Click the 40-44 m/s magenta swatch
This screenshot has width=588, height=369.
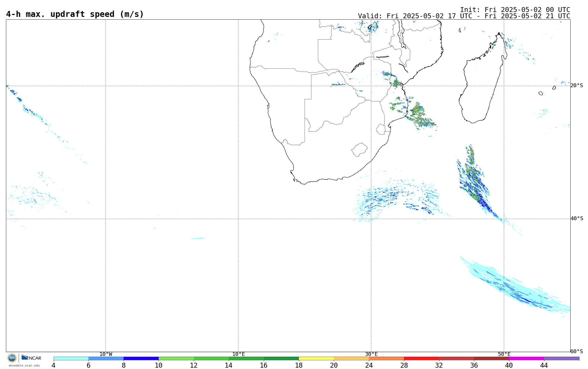(x=526, y=359)
